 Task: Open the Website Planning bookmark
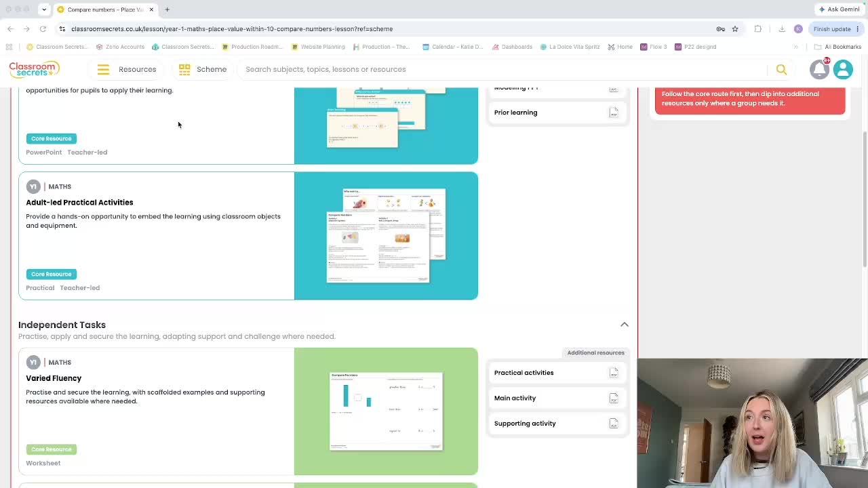coord(319,47)
